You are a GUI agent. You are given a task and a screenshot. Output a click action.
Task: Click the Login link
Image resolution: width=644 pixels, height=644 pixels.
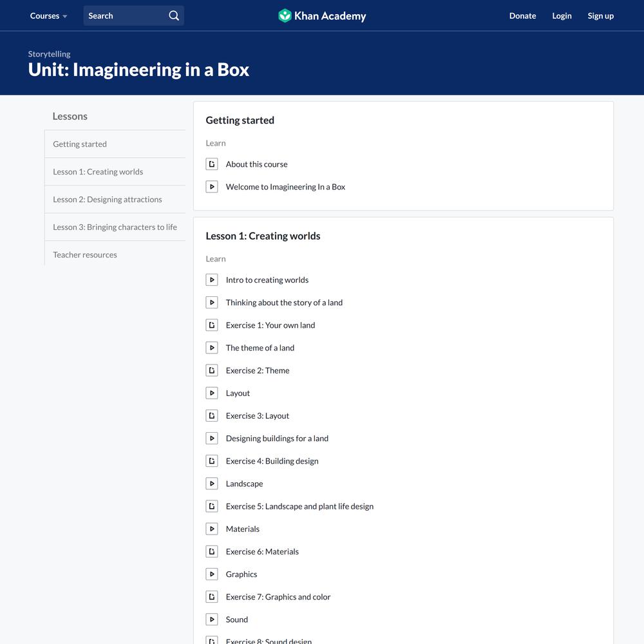click(x=562, y=15)
